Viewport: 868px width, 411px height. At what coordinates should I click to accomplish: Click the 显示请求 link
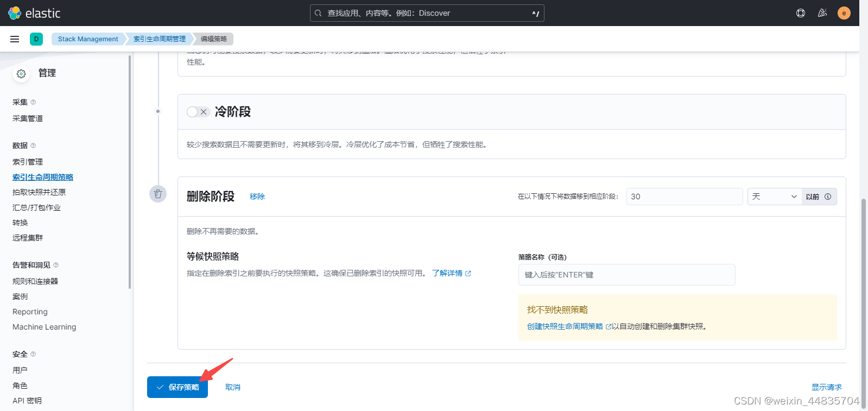click(x=827, y=387)
